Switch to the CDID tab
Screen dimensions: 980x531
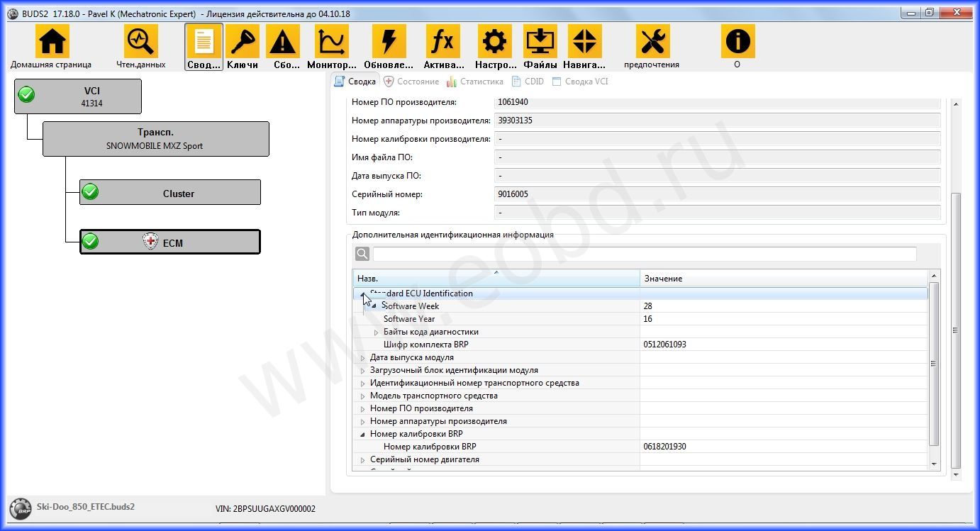click(x=528, y=82)
